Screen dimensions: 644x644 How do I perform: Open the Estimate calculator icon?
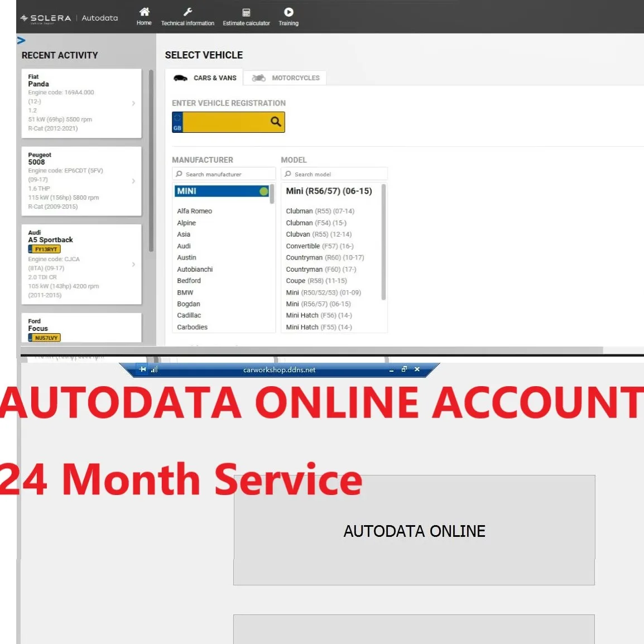click(246, 12)
